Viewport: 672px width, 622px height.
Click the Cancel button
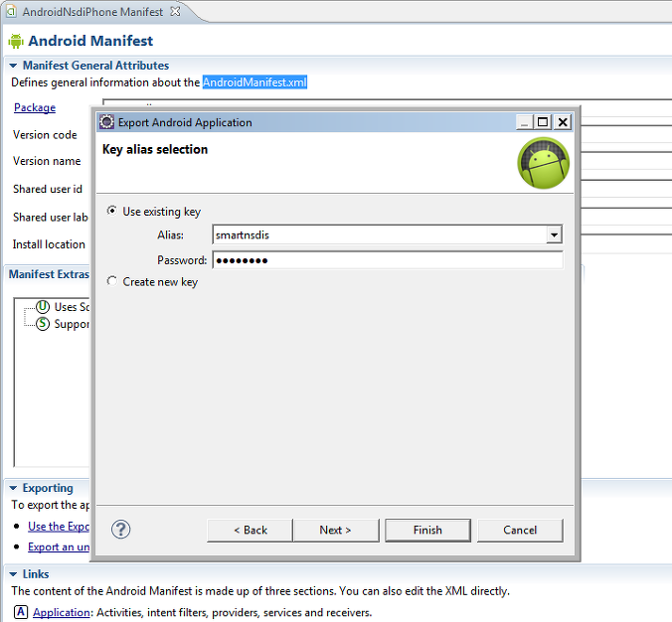pos(520,531)
